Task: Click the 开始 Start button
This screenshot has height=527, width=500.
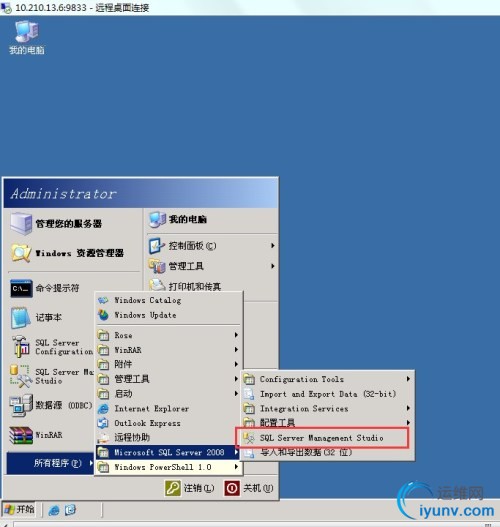Action: tap(19, 510)
